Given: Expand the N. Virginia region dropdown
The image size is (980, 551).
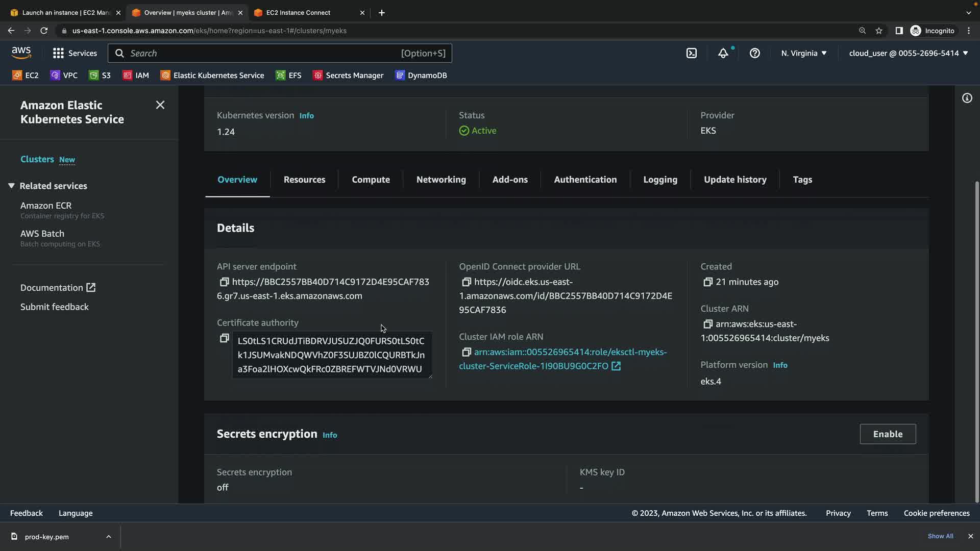Looking at the screenshot, I should tap(803, 53).
